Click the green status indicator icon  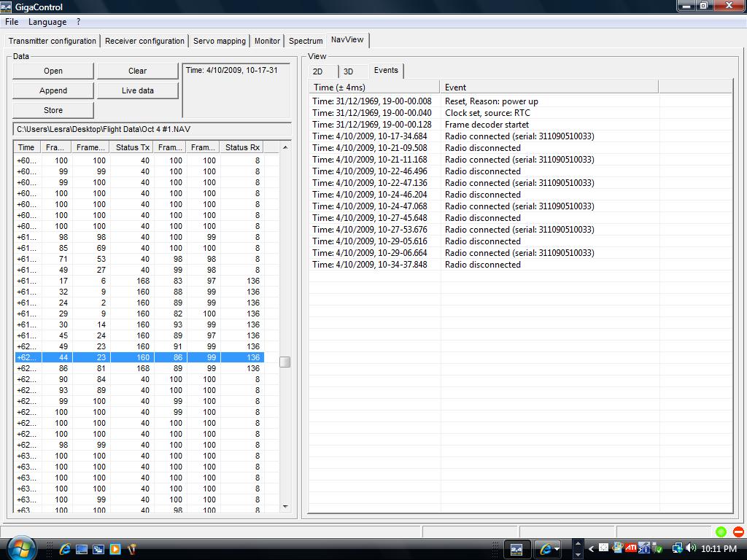(721, 532)
